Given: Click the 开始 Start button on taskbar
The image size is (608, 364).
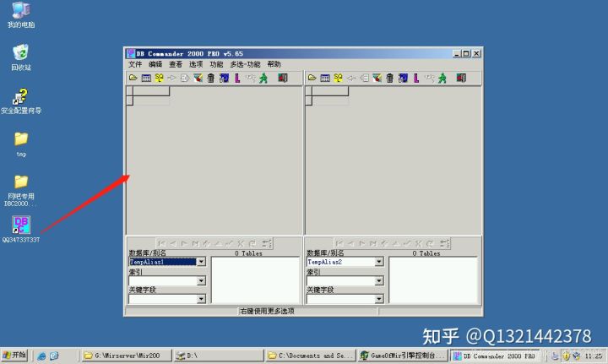Looking at the screenshot, I should click(14, 356).
